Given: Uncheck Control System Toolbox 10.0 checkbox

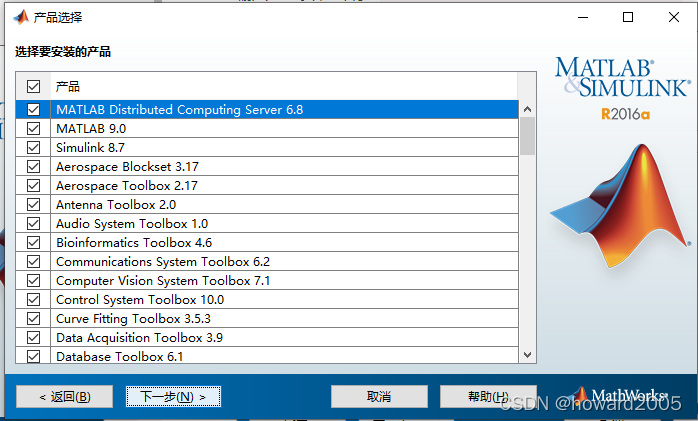Looking at the screenshot, I should click(33, 300).
